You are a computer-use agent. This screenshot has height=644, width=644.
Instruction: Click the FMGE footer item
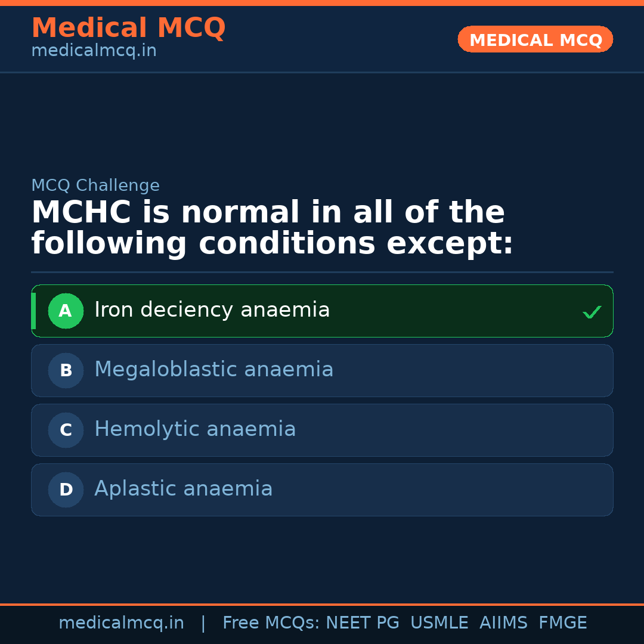[562, 623]
